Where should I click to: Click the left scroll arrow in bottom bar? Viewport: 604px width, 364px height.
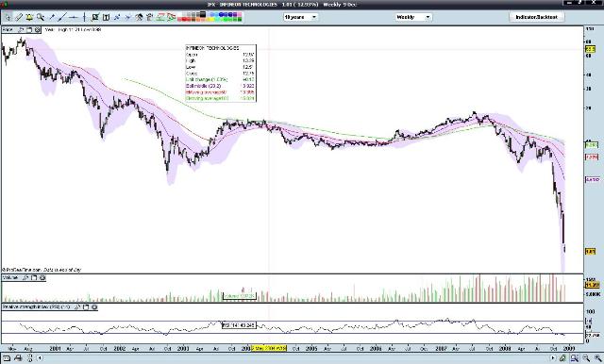40,358
